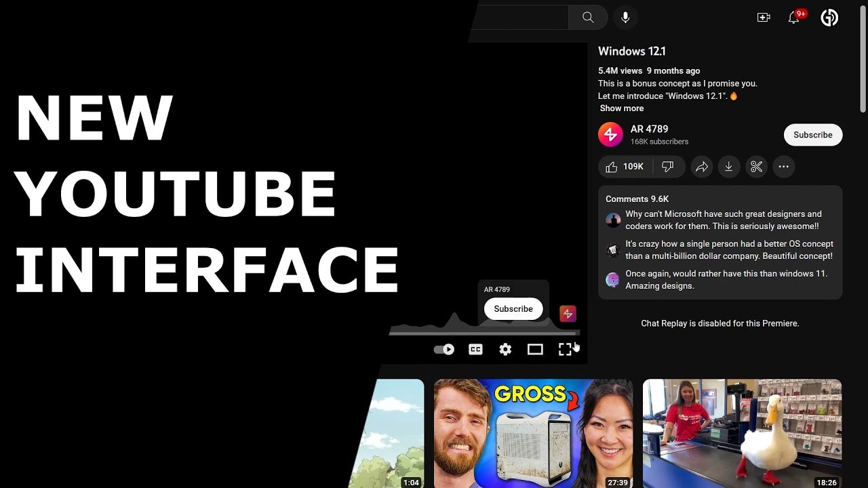Open the more actions three-dot menu
Screen dimensions: 868x488
783,167
